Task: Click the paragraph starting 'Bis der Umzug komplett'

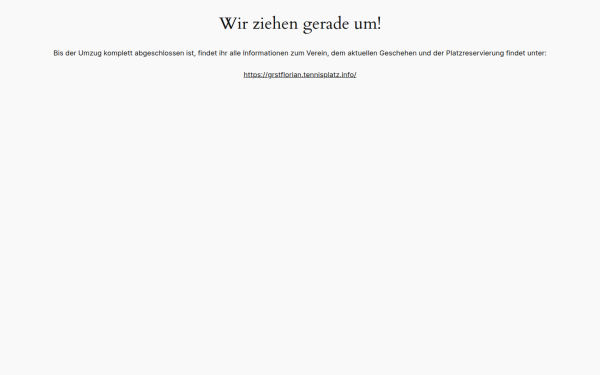Action: (300, 53)
